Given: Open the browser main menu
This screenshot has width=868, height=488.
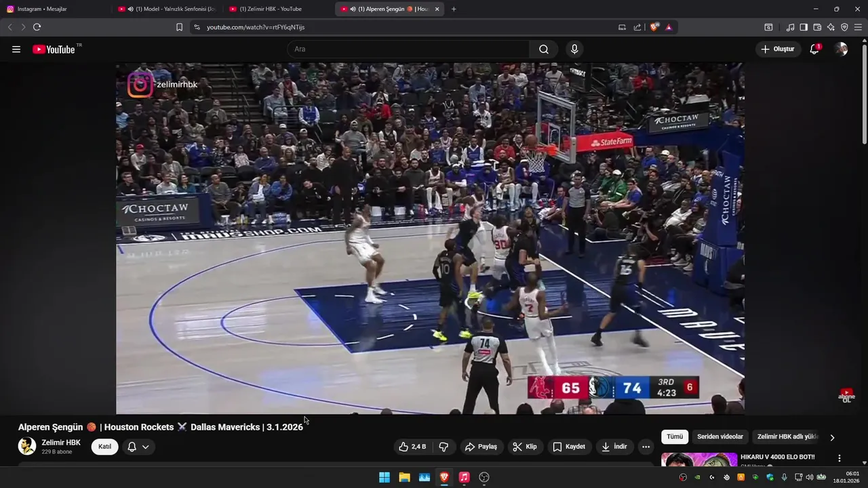Looking at the screenshot, I should tap(858, 27).
